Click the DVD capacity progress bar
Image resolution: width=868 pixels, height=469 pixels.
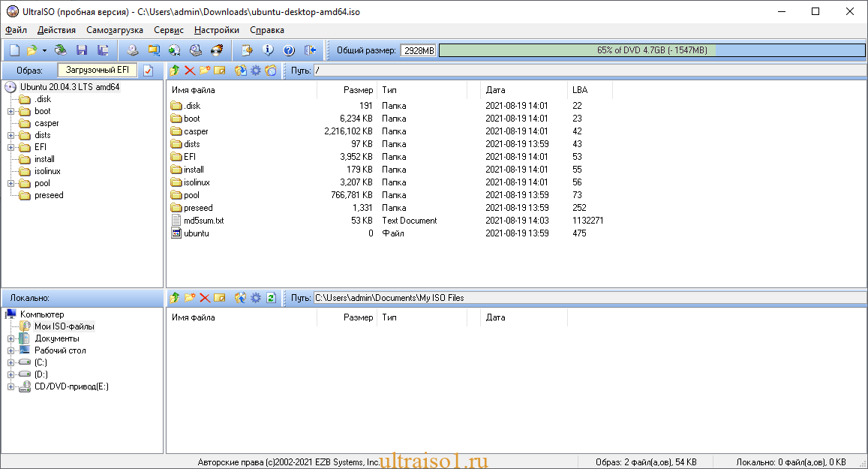click(x=651, y=50)
